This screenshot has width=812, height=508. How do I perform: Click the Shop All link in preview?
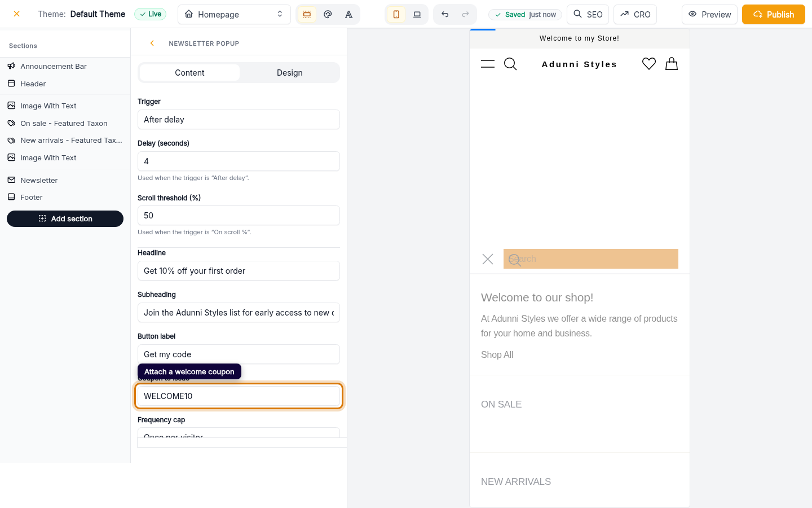pos(497,354)
